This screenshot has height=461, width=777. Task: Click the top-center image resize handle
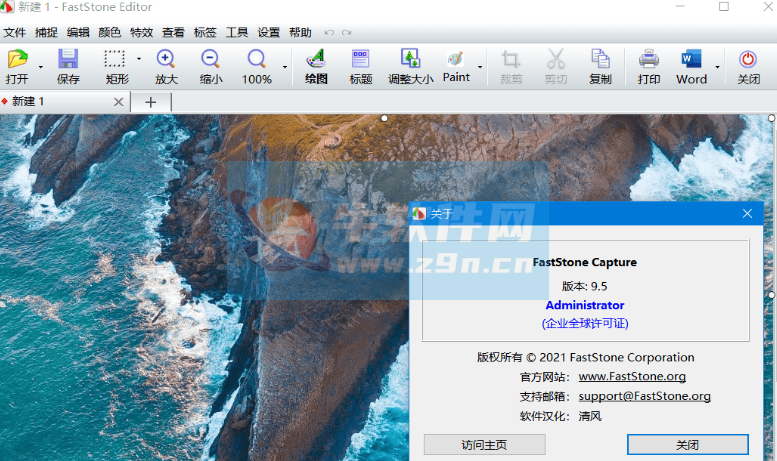tap(384, 118)
